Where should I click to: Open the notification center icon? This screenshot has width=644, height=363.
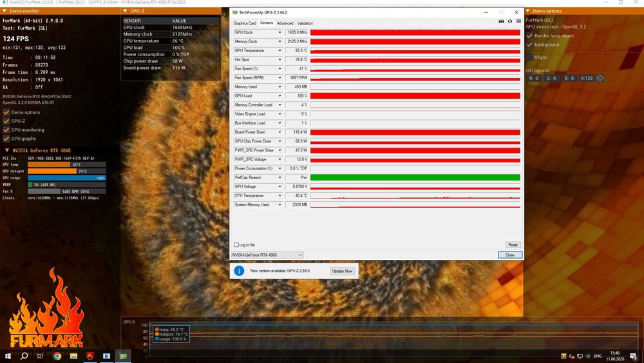coord(634,356)
